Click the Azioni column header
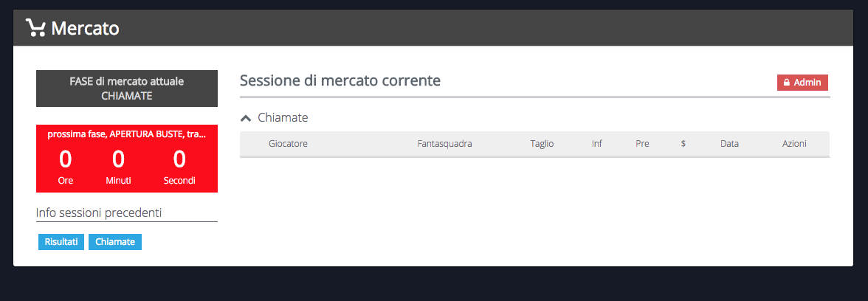Screen dimensions: 868x301 click(794, 144)
